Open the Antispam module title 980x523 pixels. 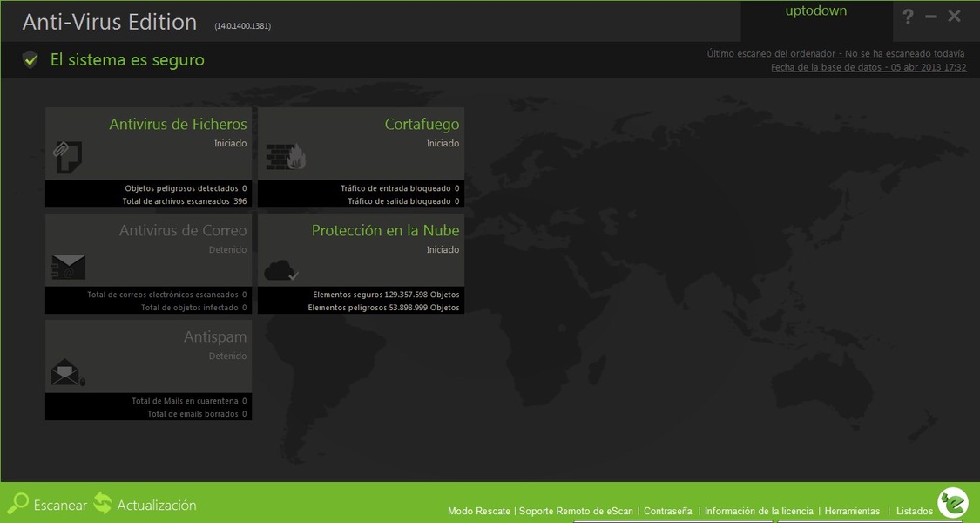(x=215, y=337)
